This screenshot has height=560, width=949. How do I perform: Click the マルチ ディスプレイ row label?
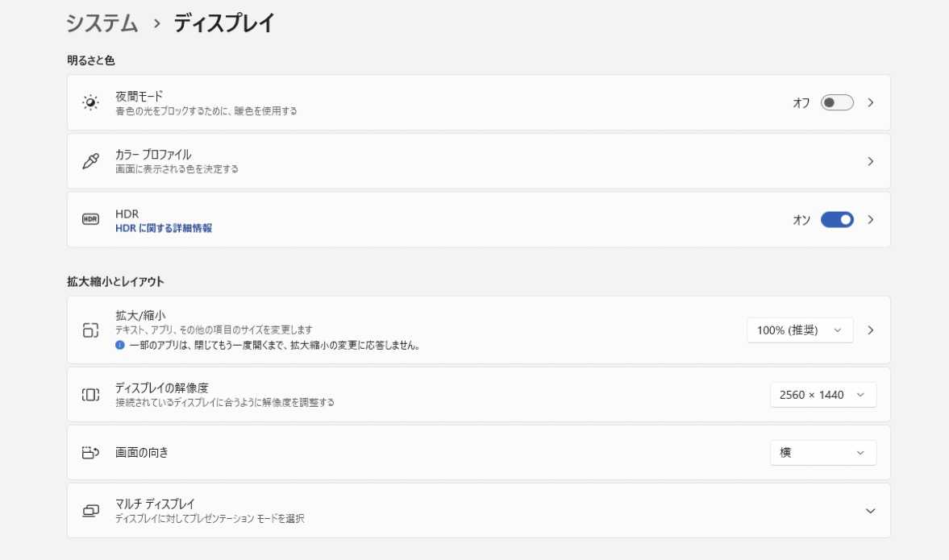pyautogui.click(x=155, y=504)
